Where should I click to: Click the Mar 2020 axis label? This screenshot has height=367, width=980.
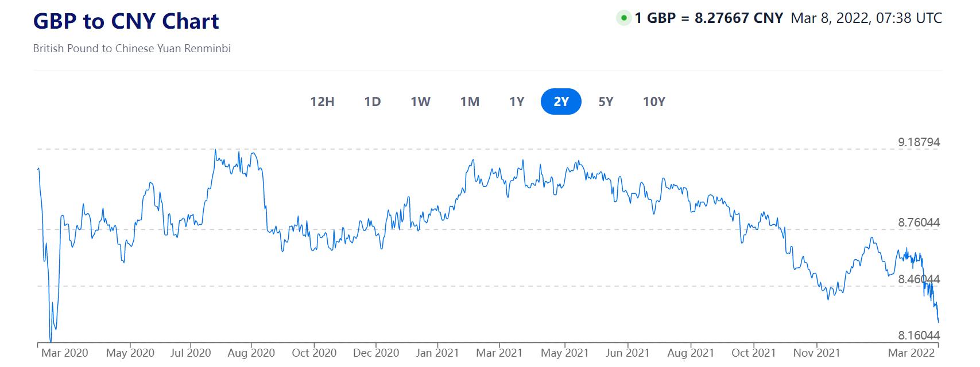coord(65,353)
